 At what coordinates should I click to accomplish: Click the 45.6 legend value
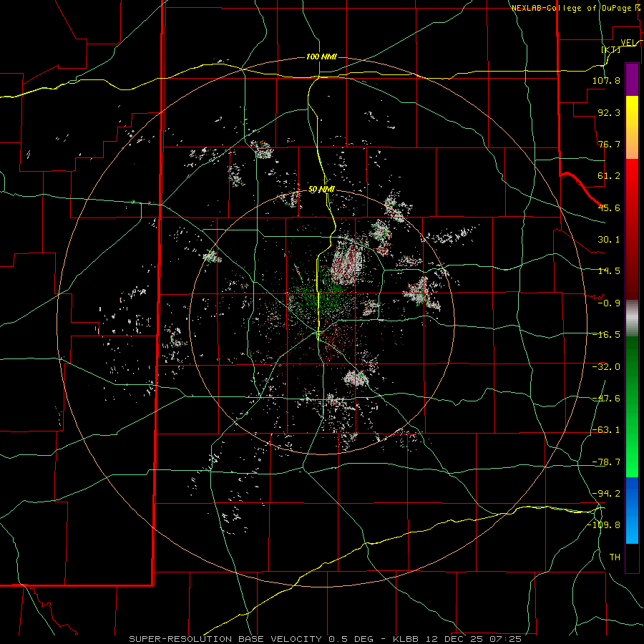tap(609, 208)
